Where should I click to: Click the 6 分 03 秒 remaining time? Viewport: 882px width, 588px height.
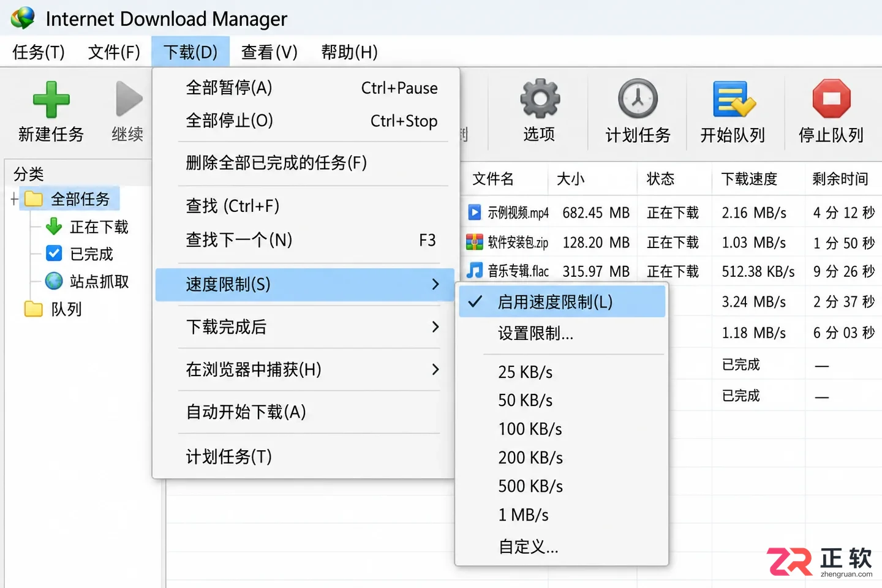pos(844,333)
